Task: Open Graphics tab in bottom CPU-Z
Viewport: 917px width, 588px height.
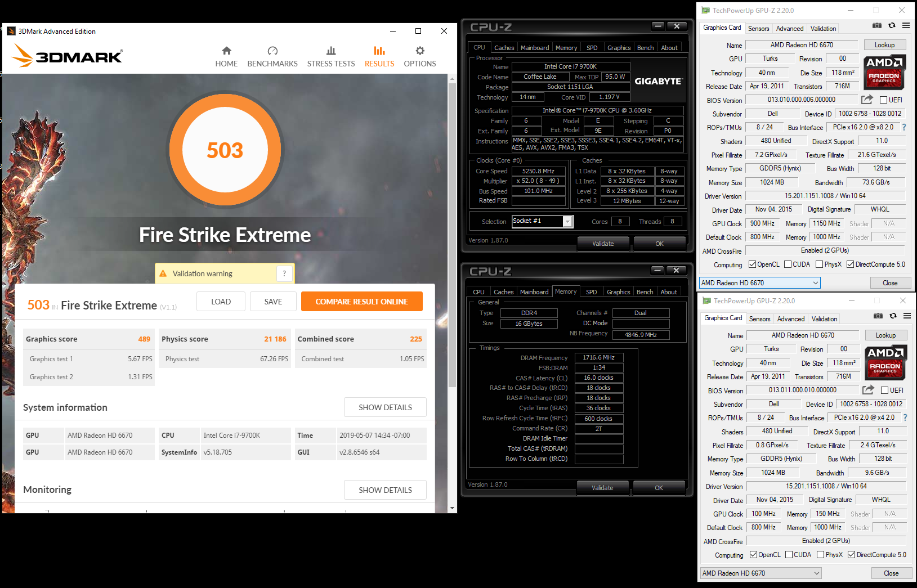Action: pos(618,292)
